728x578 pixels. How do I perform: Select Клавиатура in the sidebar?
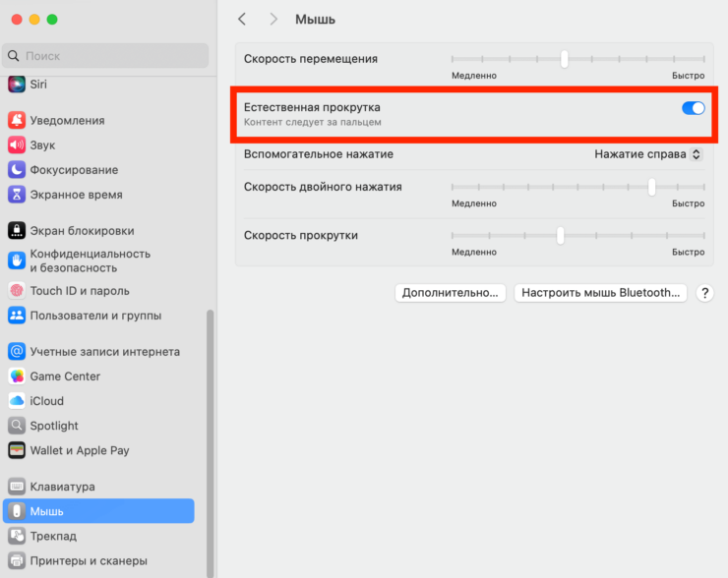click(62, 487)
